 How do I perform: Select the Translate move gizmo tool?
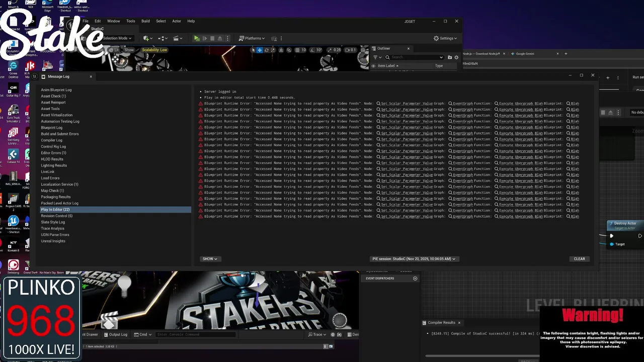click(x=260, y=50)
